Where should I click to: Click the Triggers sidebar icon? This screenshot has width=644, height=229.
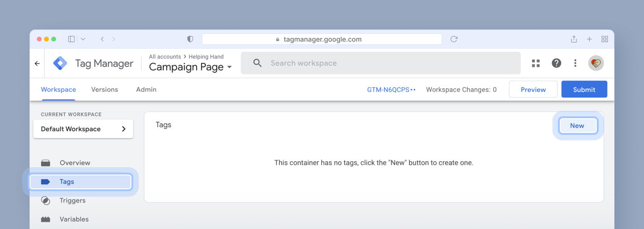(x=45, y=200)
